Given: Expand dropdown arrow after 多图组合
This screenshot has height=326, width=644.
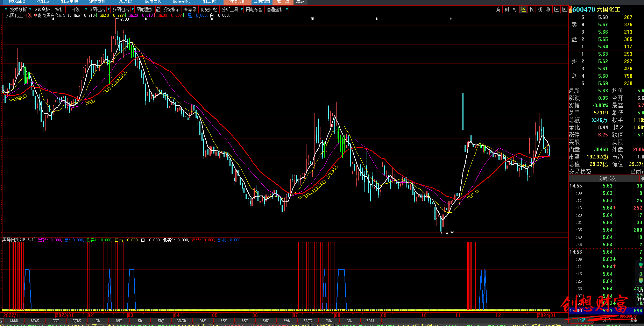Looking at the screenshot, I should [133, 9].
